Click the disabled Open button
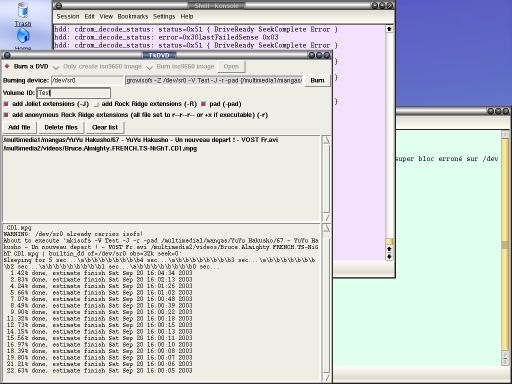 [231, 67]
